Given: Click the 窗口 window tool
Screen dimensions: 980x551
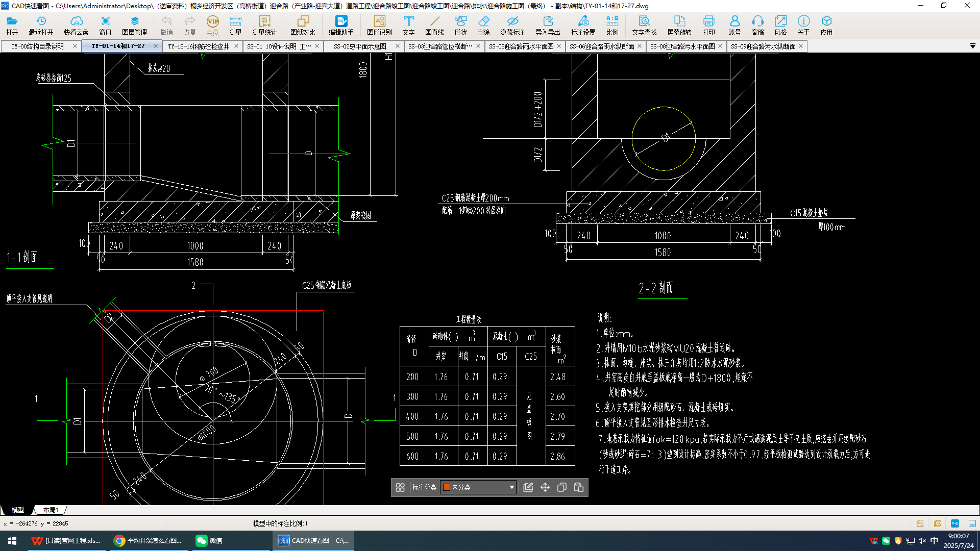Looking at the screenshot, I should [105, 26].
